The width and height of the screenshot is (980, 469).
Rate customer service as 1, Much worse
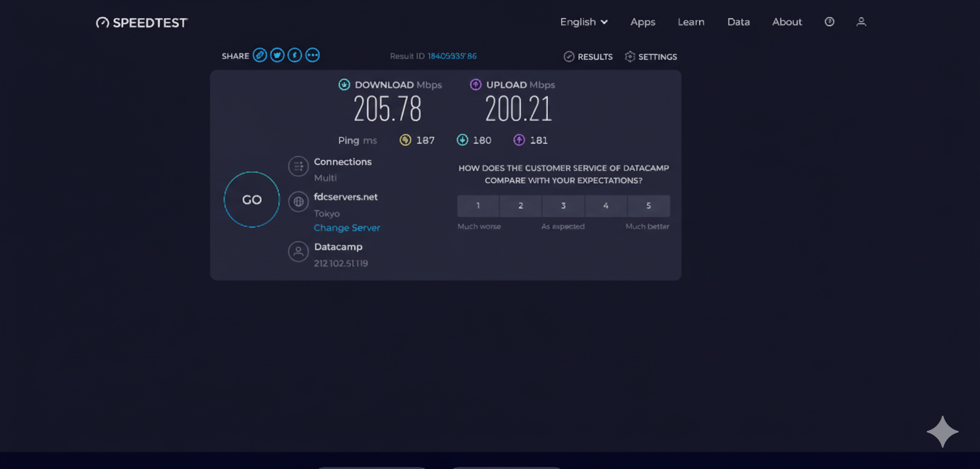(x=477, y=206)
